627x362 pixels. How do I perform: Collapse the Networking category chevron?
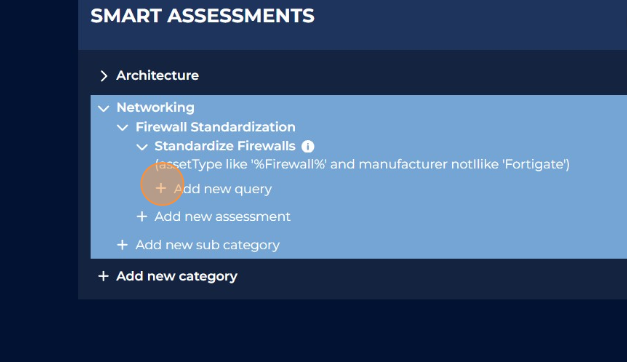tap(104, 108)
